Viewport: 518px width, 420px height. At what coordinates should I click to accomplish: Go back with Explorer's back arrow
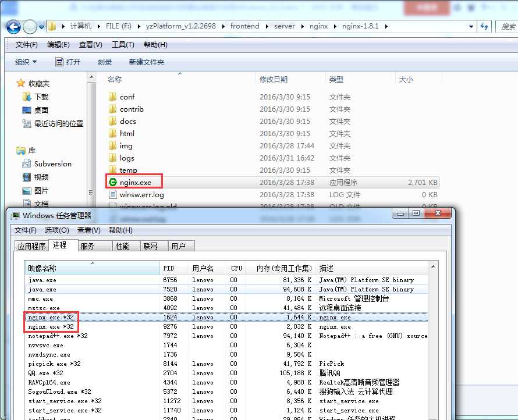(13, 27)
